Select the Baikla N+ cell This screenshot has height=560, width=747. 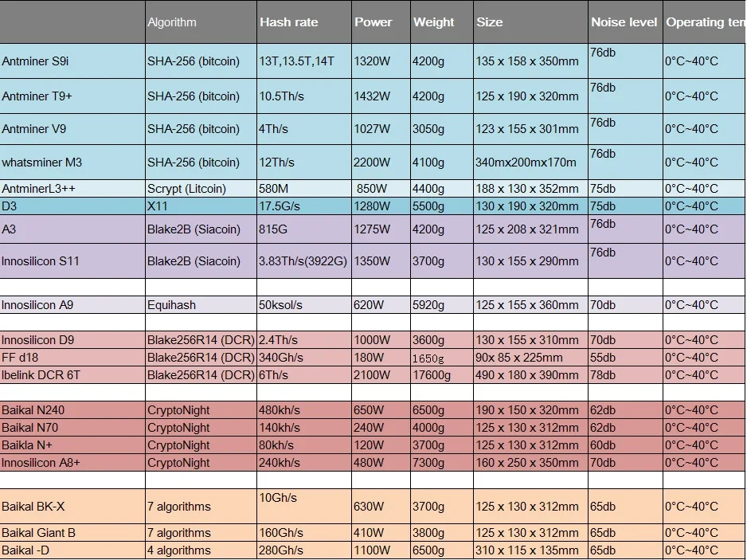[x=72, y=445]
